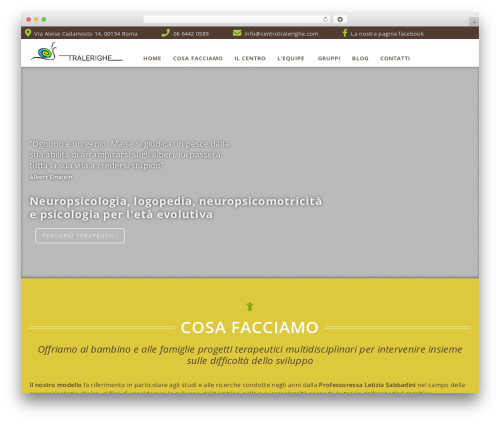This screenshot has height=423, width=500.
Task: Click the map pin location icon
Action: [28, 33]
